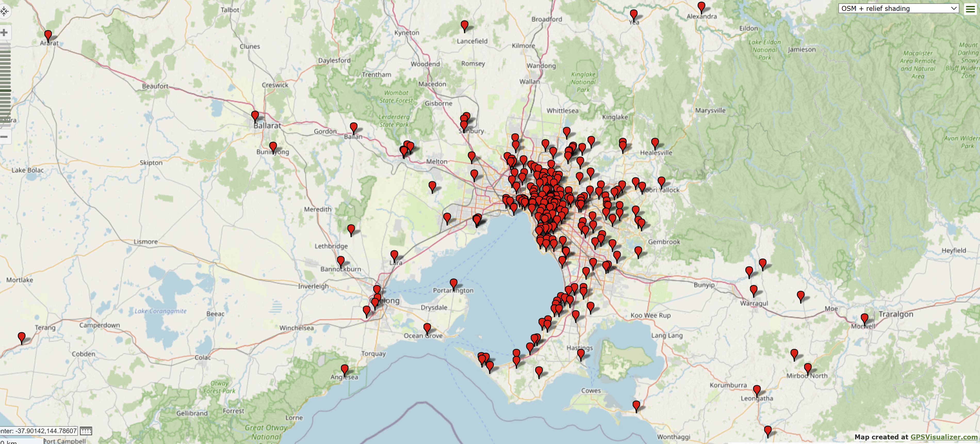Image resolution: width=980 pixels, height=444 pixels.
Task: Select the red marker at Leongatha
Action: (x=757, y=391)
